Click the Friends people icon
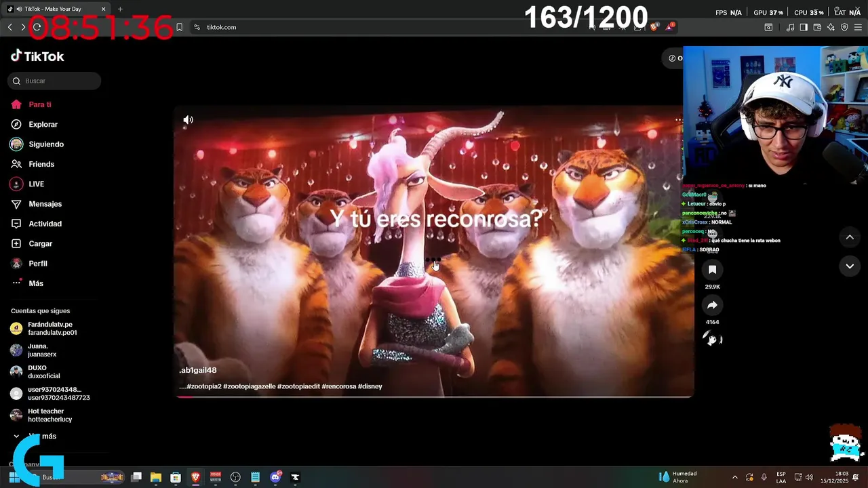Image resolution: width=868 pixels, height=488 pixels. click(16, 164)
